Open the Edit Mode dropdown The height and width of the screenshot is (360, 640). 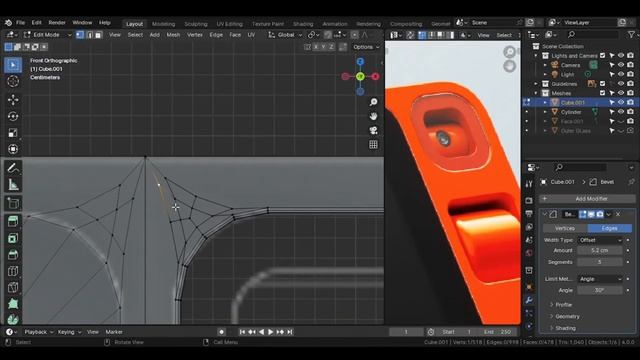click(x=47, y=35)
